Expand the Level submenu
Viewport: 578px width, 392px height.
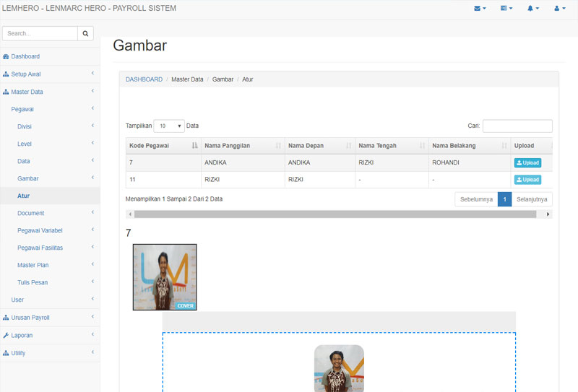click(x=92, y=143)
